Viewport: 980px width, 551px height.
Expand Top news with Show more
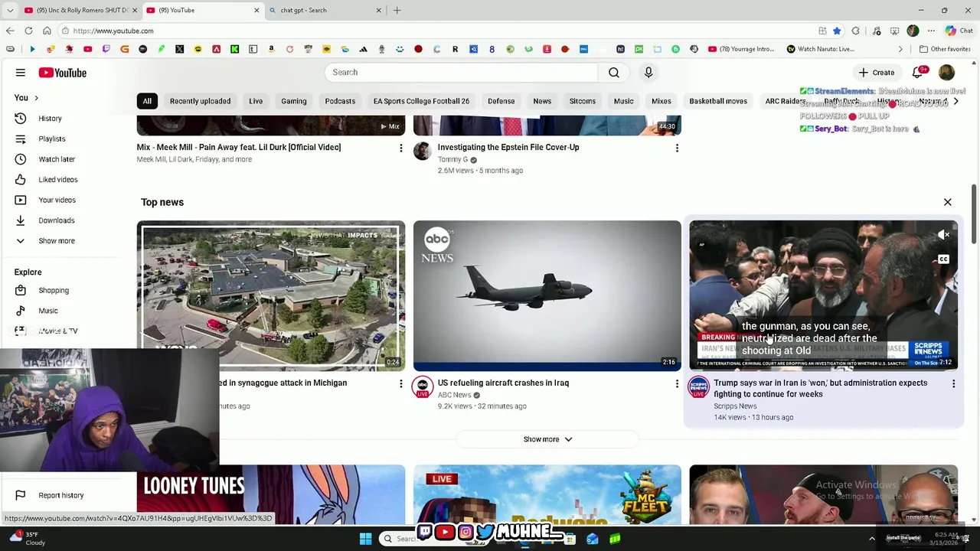click(x=547, y=439)
